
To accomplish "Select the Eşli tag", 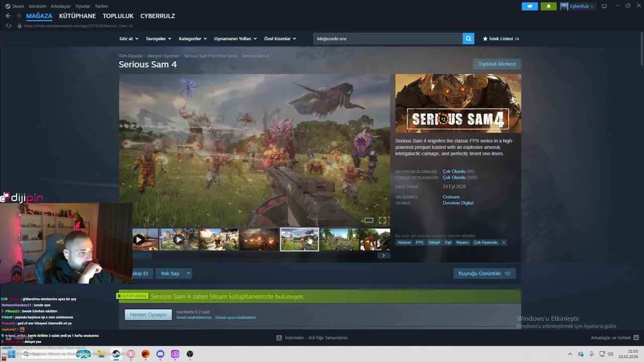I will click(x=448, y=242).
